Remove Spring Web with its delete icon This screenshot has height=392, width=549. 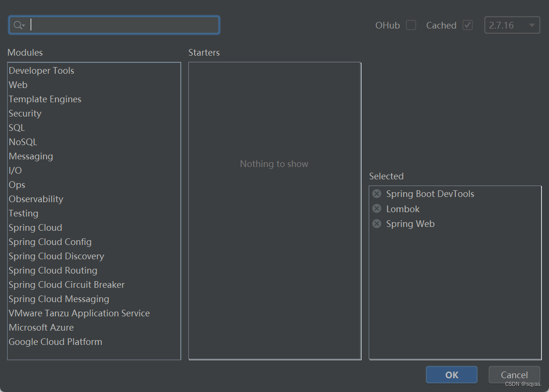376,224
